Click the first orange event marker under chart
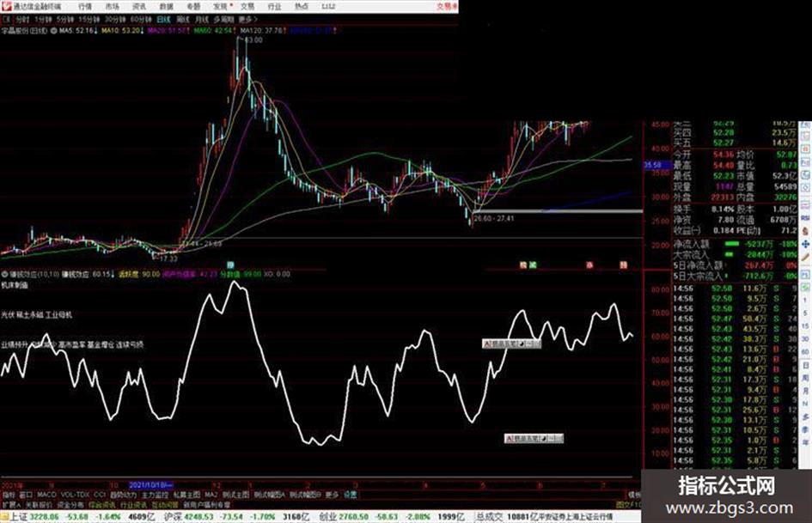This screenshot has width=812, height=523. [x=523, y=265]
